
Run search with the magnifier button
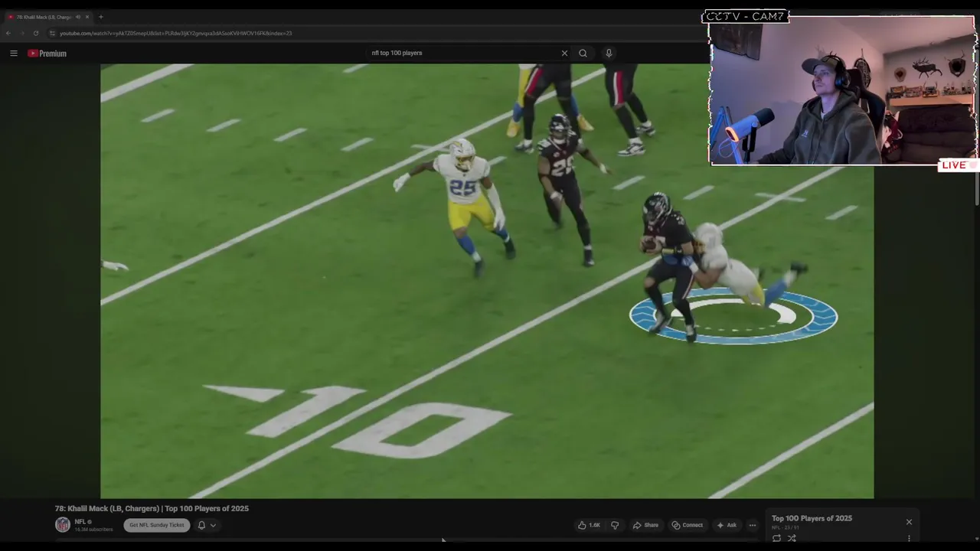[583, 53]
